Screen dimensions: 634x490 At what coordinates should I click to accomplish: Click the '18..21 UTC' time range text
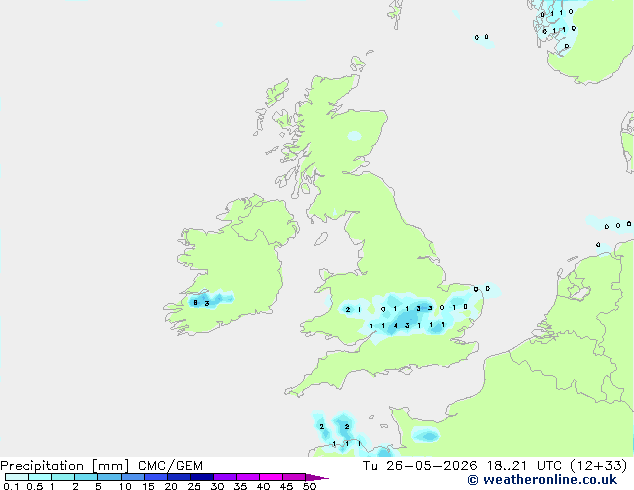[524, 466]
